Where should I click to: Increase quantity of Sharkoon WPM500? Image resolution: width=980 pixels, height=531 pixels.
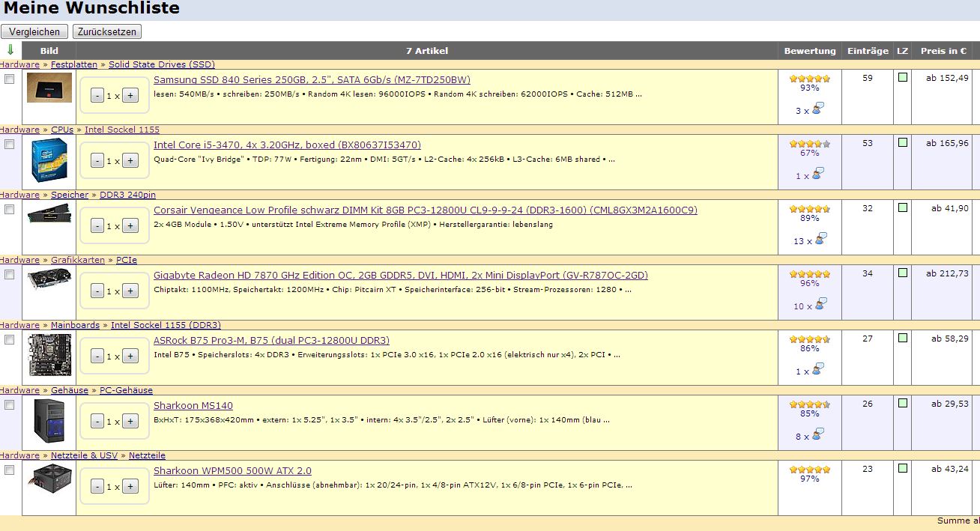pyautogui.click(x=130, y=487)
